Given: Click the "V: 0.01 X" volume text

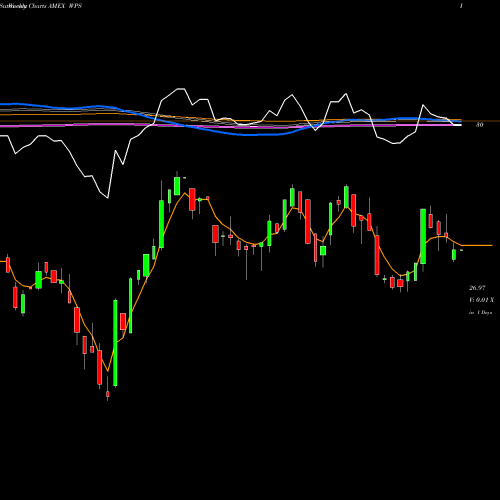Looking at the screenshot, I should (x=481, y=300).
